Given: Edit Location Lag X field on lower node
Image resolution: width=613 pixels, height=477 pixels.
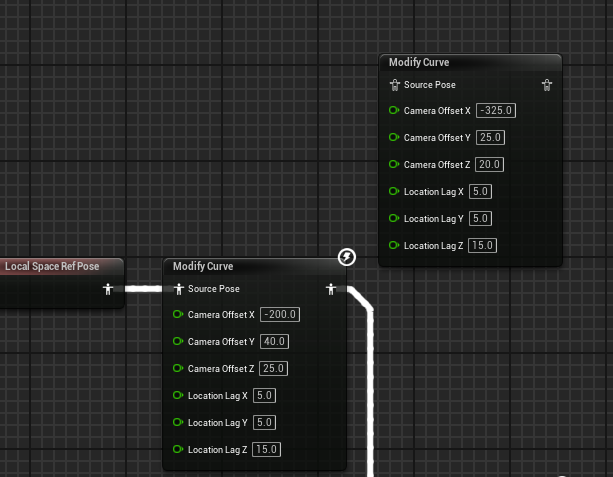Looking at the screenshot, I should (x=265, y=395).
